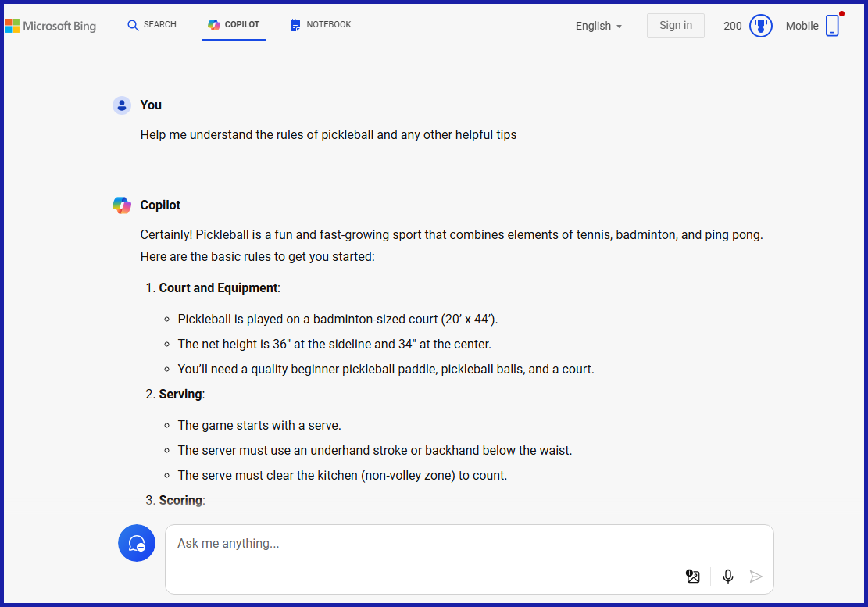Activate the microphone voice input icon
This screenshot has height=607, width=868.
point(728,577)
